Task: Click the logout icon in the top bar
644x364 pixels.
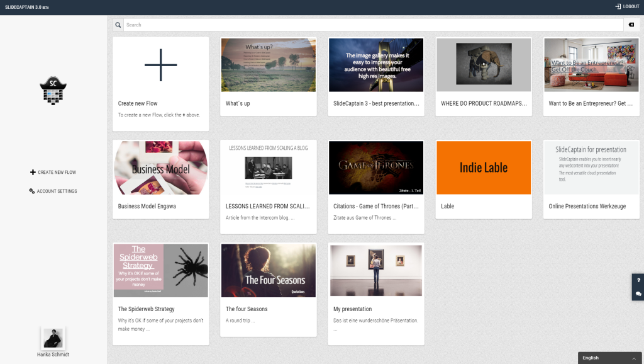Action: pyautogui.click(x=618, y=6)
